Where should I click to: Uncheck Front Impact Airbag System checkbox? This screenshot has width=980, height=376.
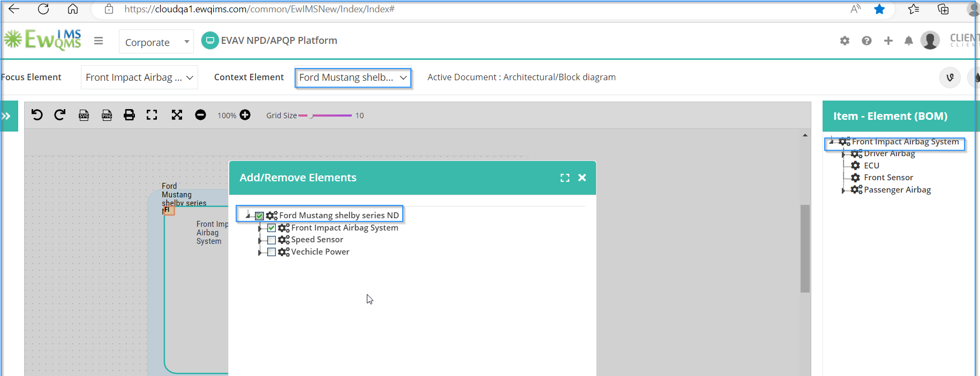[272, 228]
